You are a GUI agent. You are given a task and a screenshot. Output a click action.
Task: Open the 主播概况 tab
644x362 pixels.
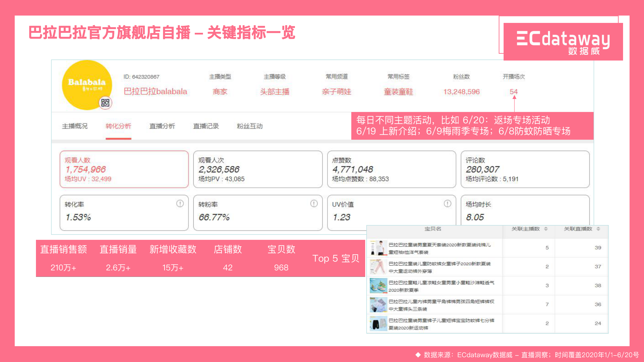[75, 126]
